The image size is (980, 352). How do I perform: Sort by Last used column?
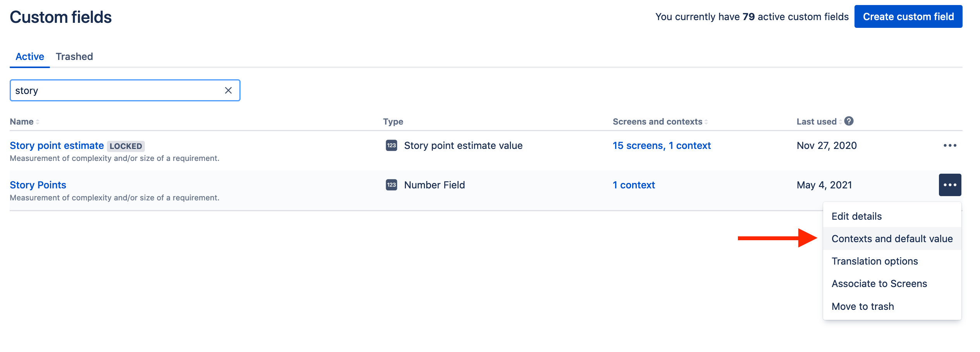819,122
